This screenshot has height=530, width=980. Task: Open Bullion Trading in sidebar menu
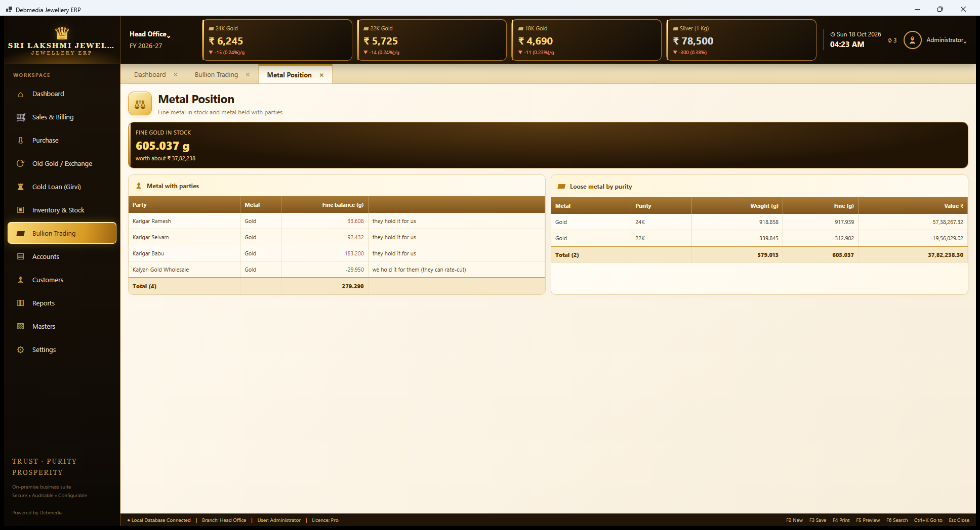click(x=62, y=233)
